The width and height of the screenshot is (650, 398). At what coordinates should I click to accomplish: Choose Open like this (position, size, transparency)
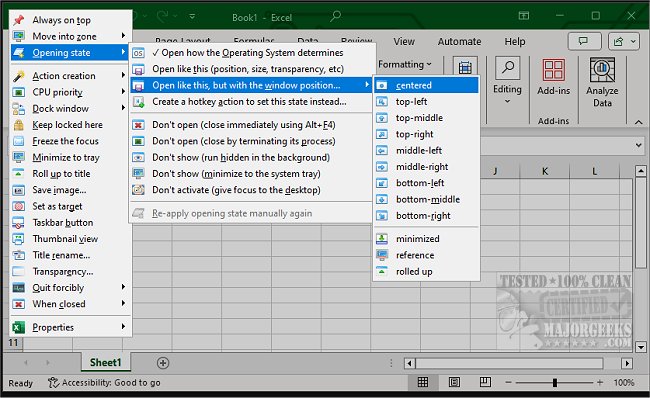click(x=251, y=69)
